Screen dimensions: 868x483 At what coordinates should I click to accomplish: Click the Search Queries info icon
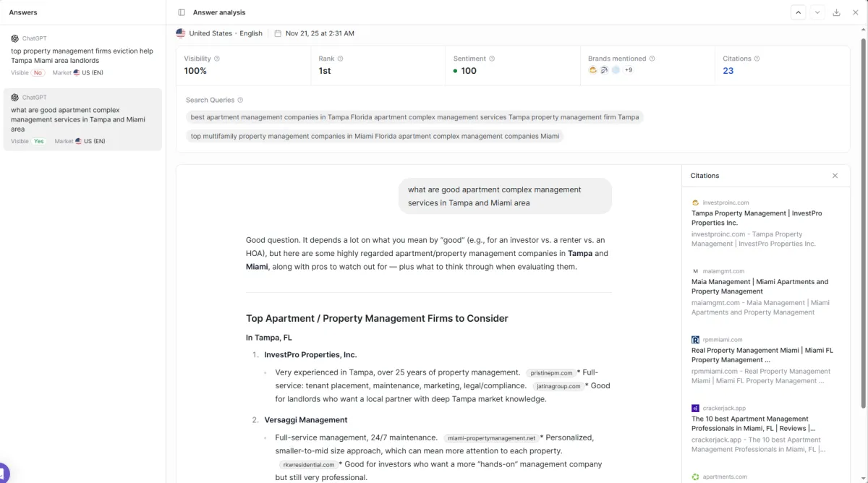(x=240, y=101)
